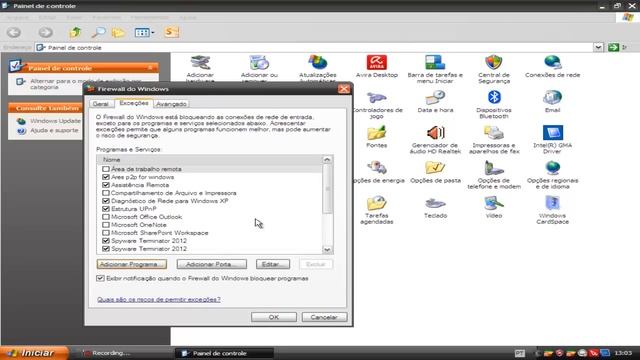Screen dimensions: 640x360
Task: Open Quais são os riscos link
Action: click(x=159, y=300)
